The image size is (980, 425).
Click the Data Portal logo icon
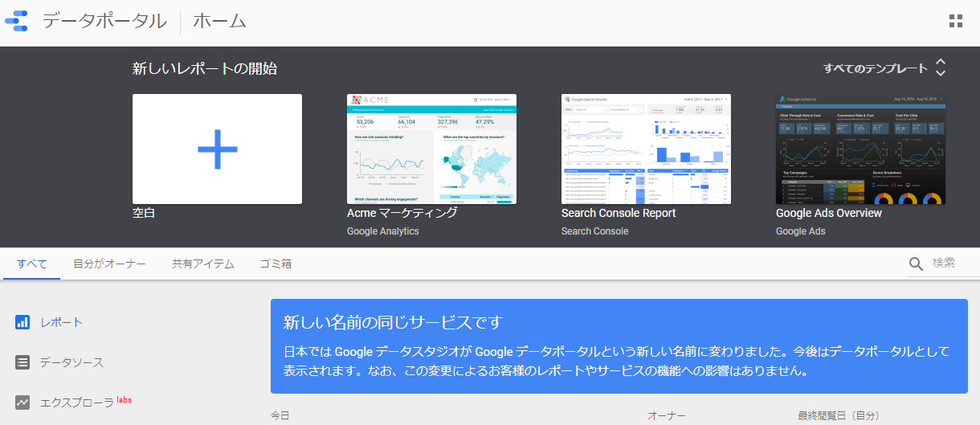click(x=16, y=21)
